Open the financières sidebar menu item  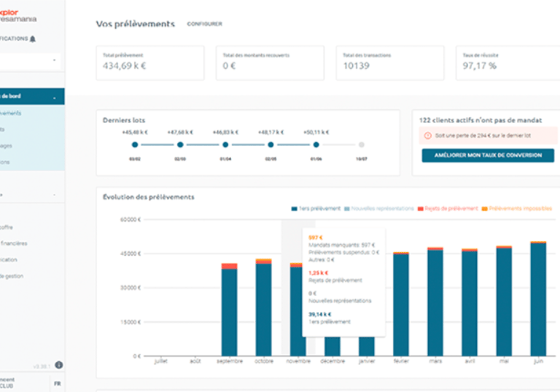pyautogui.click(x=14, y=243)
